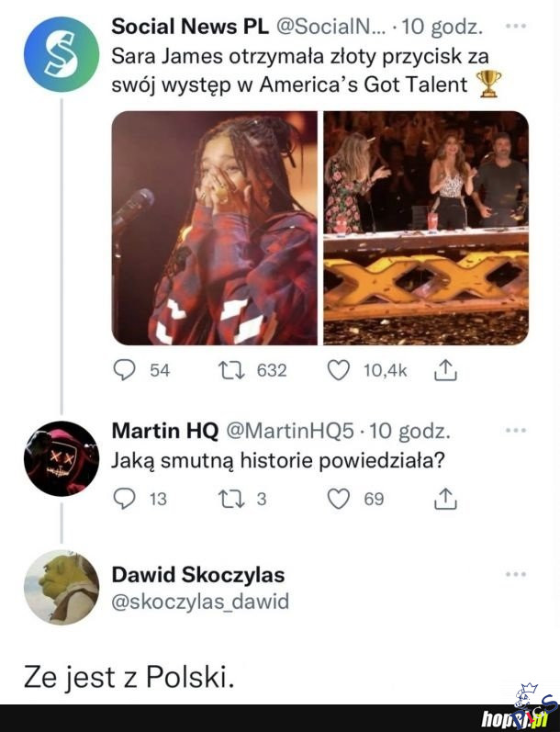Open Dawid Skoczylas's profile avatar
Viewport: 560px width, 732px height.
pos(62,588)
